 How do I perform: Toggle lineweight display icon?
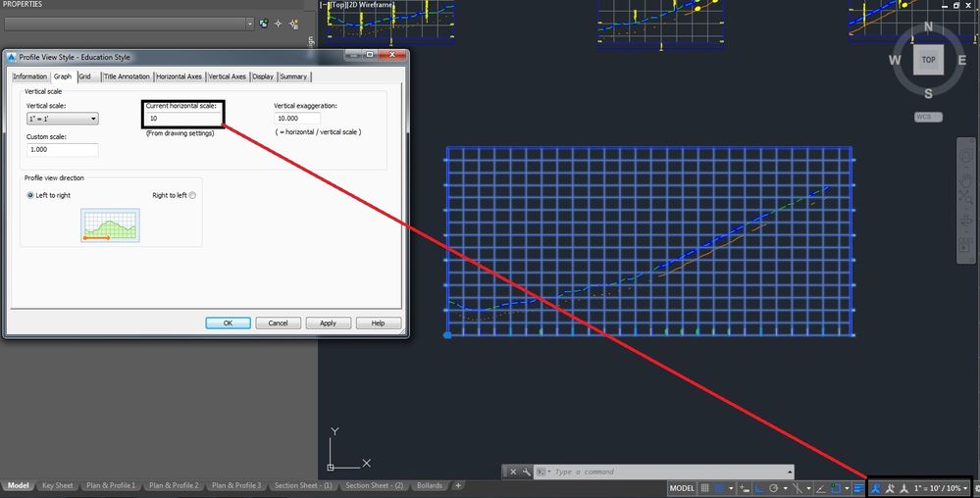click(x=858, y=488)
